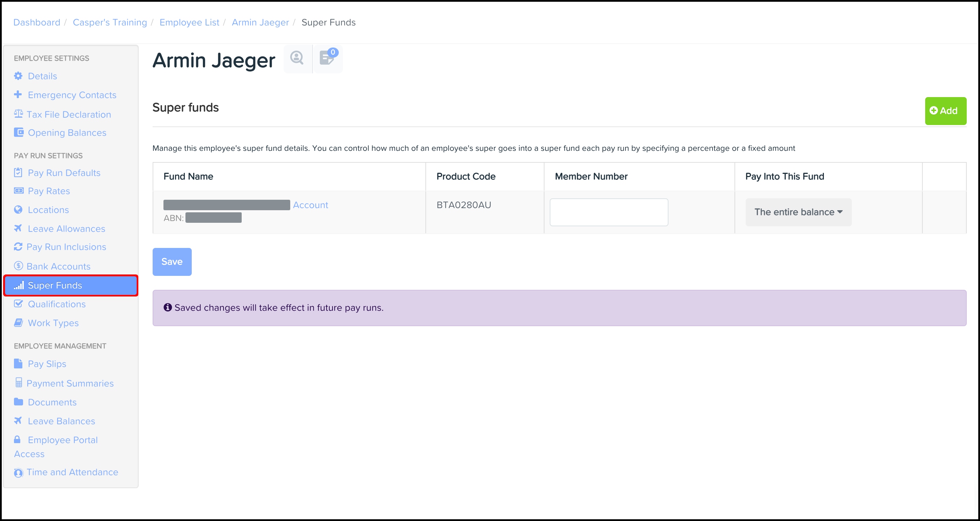Open the employee notes icon with badge
The image size is (980, 521).
point(328,58)
